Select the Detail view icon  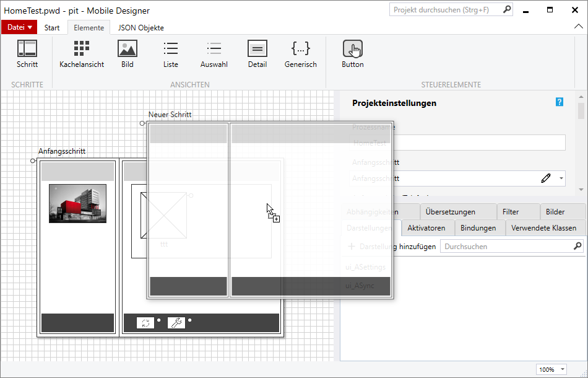point(257,54)
